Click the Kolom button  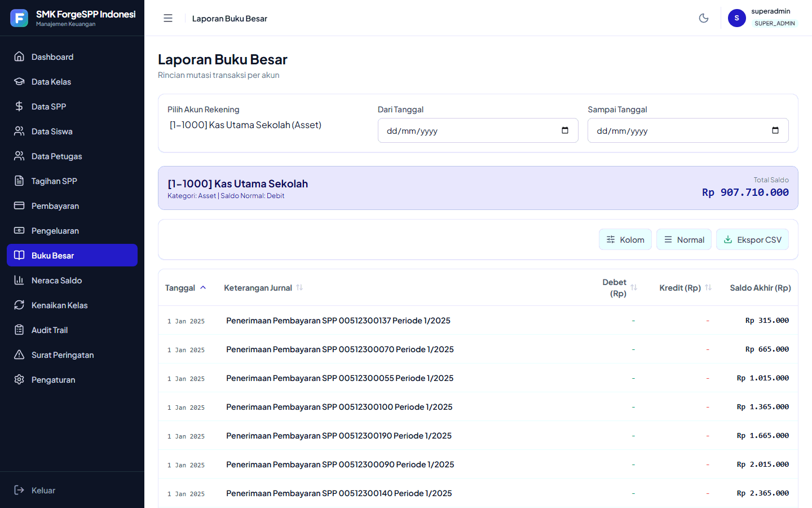625,239
